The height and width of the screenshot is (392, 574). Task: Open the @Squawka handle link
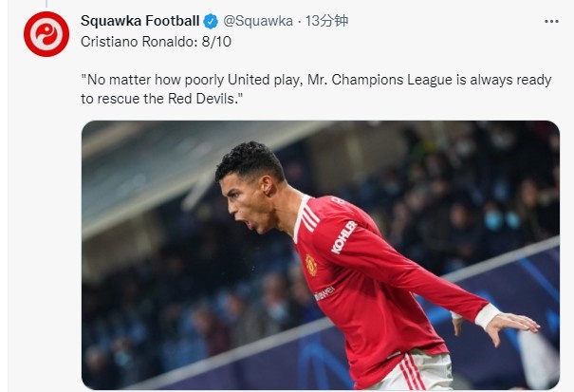pos(258,21)
